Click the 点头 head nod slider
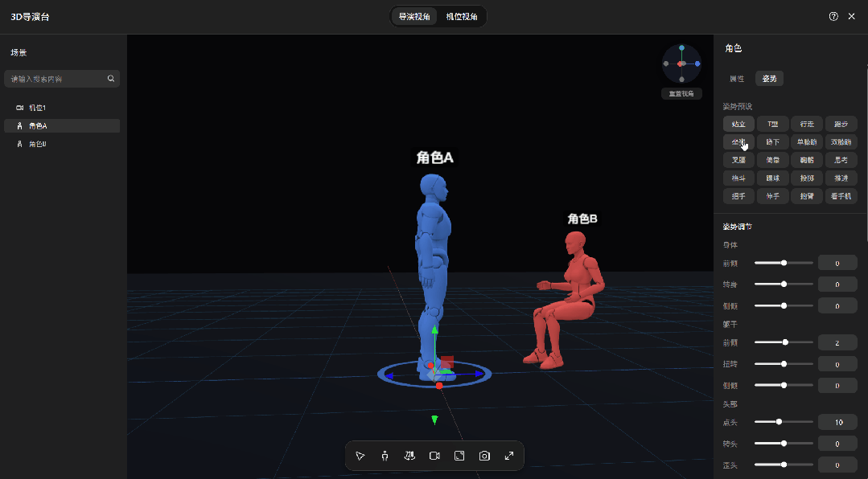Viewport: 868px width, 479px height. click(x=784, y=422)
